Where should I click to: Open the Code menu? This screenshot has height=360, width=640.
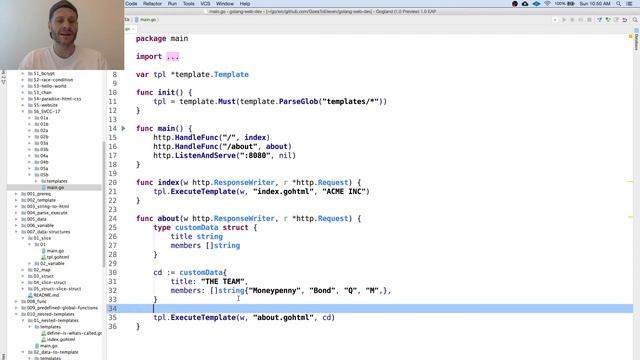click(131, 4)
